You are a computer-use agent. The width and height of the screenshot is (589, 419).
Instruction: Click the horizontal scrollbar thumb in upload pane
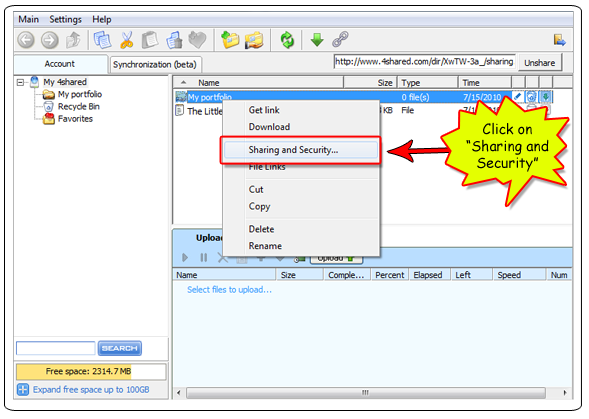[x=365, y=393]
